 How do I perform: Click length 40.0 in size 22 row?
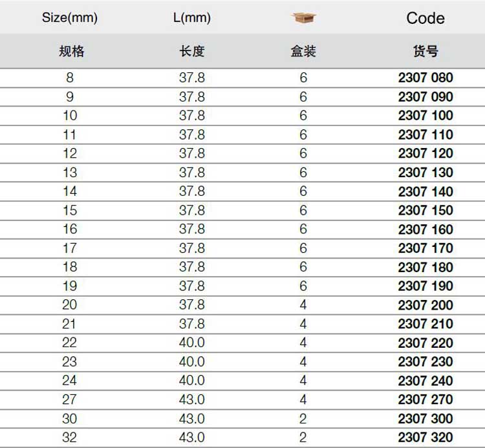192,343
